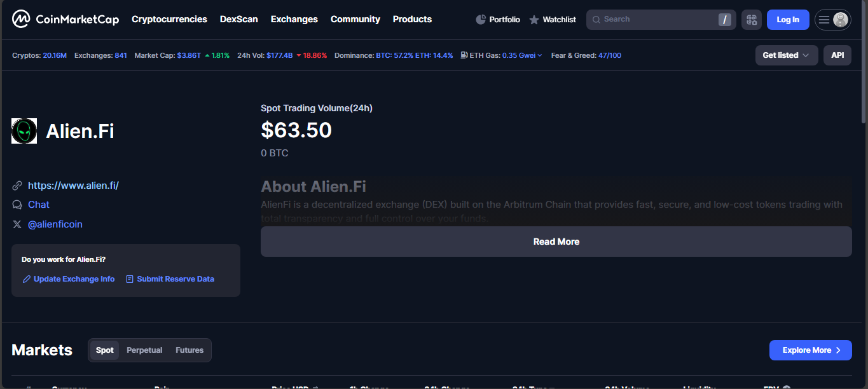The width and height of the screenshot is (868, 389).
Task: Switch to the Futures markets tab
Action: pos(189,350)
